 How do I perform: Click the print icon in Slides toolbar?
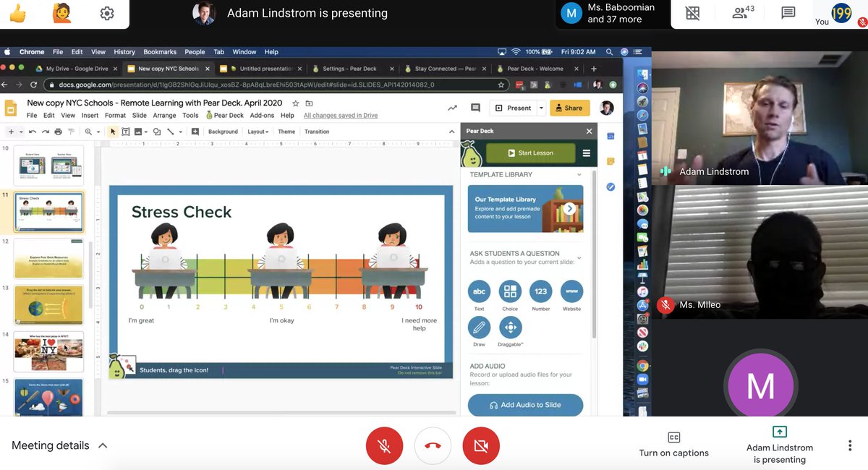[58, 132]
